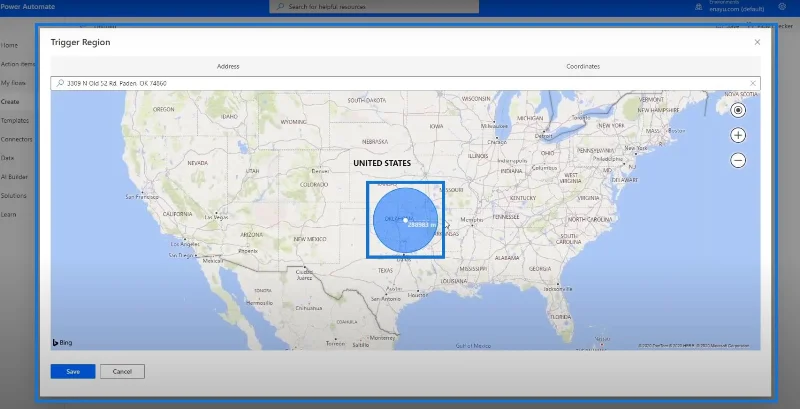
Task: Save the trigger region
Action: click(x=73, y=371)
